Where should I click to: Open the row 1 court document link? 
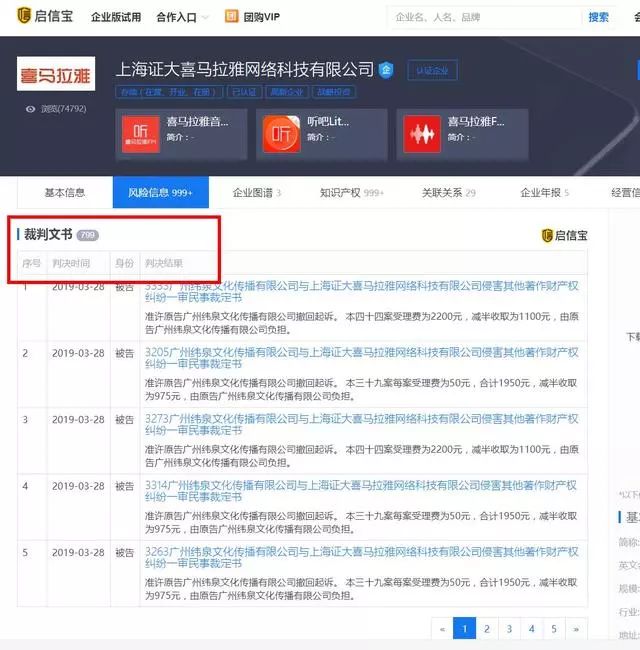click(361, 291)
